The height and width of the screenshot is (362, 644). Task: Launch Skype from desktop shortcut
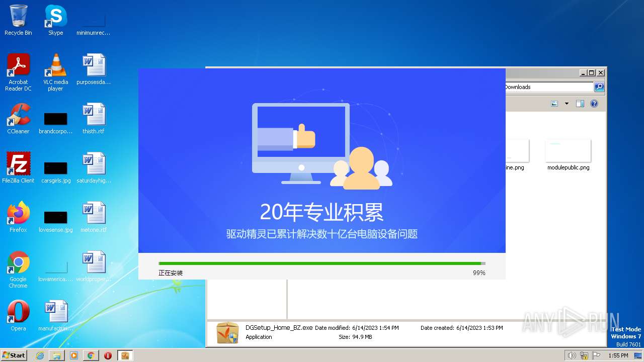(x=55, y=20)
